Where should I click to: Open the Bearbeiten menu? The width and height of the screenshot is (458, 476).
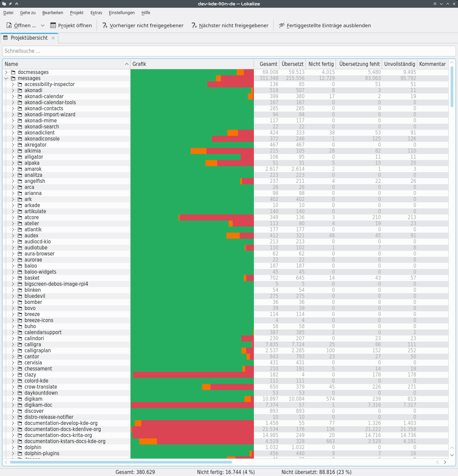(53, 13)
